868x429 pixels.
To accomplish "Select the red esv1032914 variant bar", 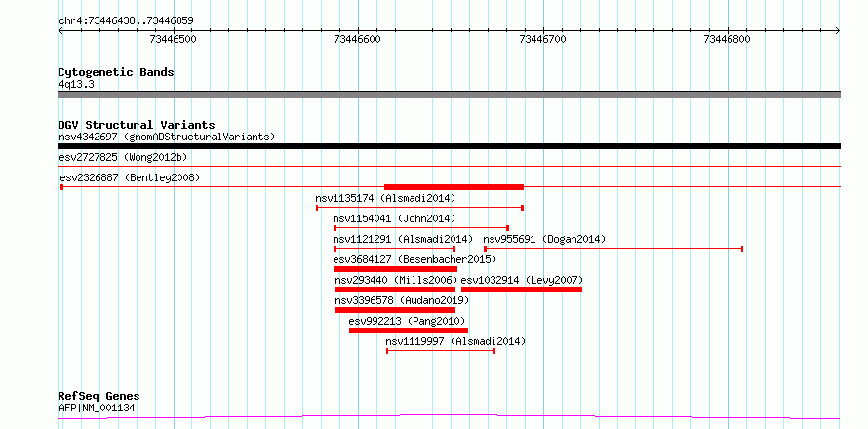I will [x=522, y=290].
